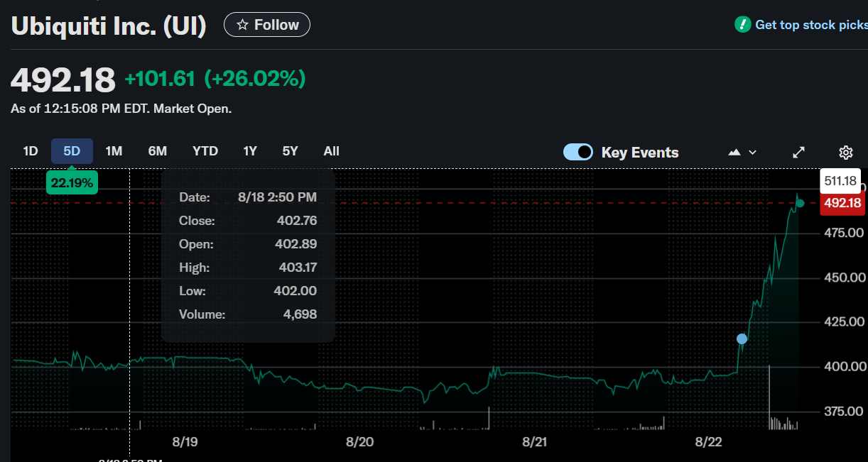Switch chart to 6M range
This screenshot has width=868, height=462.
[x=157, y=151]
